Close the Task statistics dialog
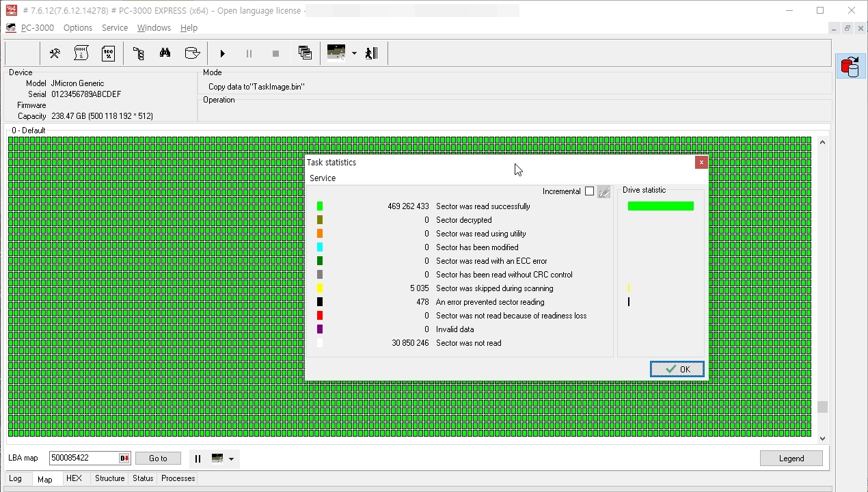Image resolution: width=868 pixels, height=492 pixels. coord(701,163)
